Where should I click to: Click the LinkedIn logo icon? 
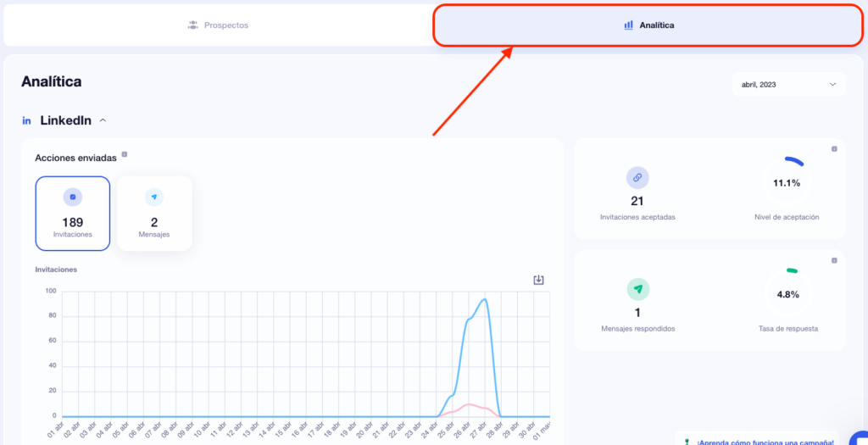[26, 120]
